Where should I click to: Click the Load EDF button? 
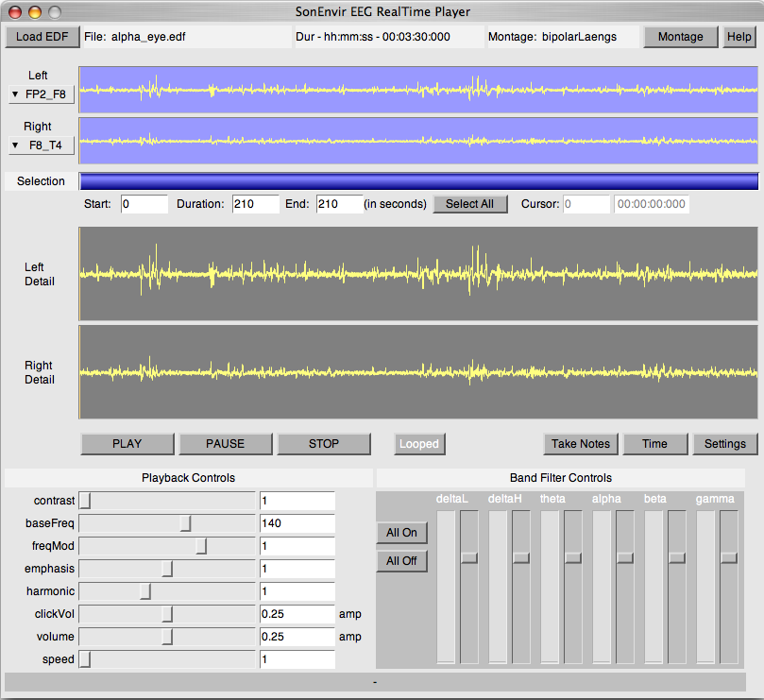click(42, 37)
